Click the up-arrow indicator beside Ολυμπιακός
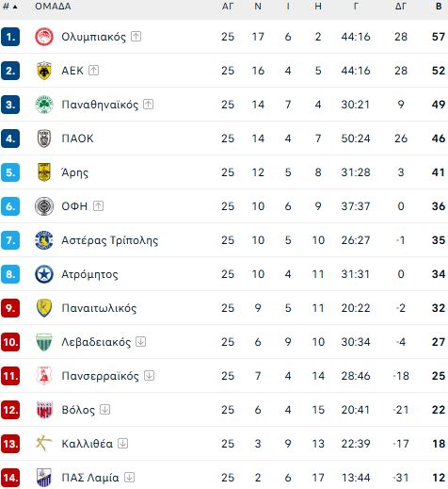This screenshot has height=489, width=448. [136, 37]
